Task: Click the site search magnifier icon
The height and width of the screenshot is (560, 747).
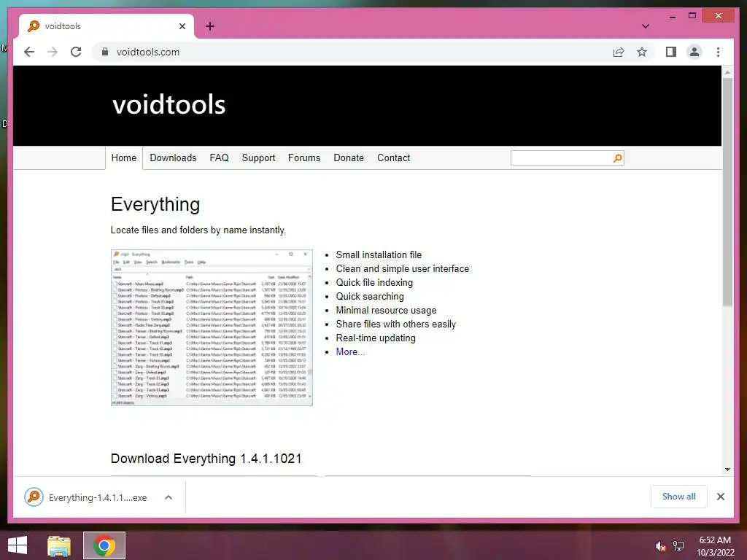Action: 617,158
